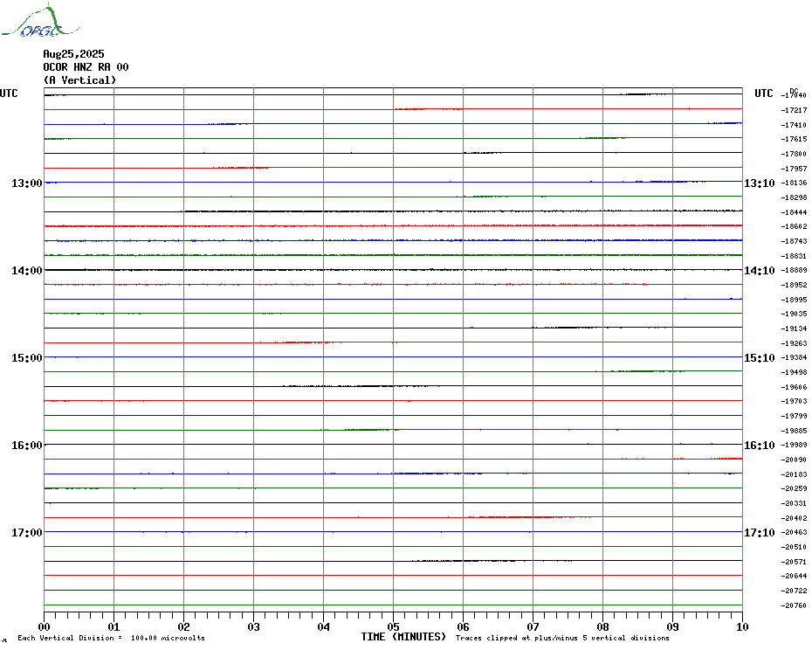Screen dimensions: 812x650
Task: Click the DC offset value -20183
Action: coord(794,474)
